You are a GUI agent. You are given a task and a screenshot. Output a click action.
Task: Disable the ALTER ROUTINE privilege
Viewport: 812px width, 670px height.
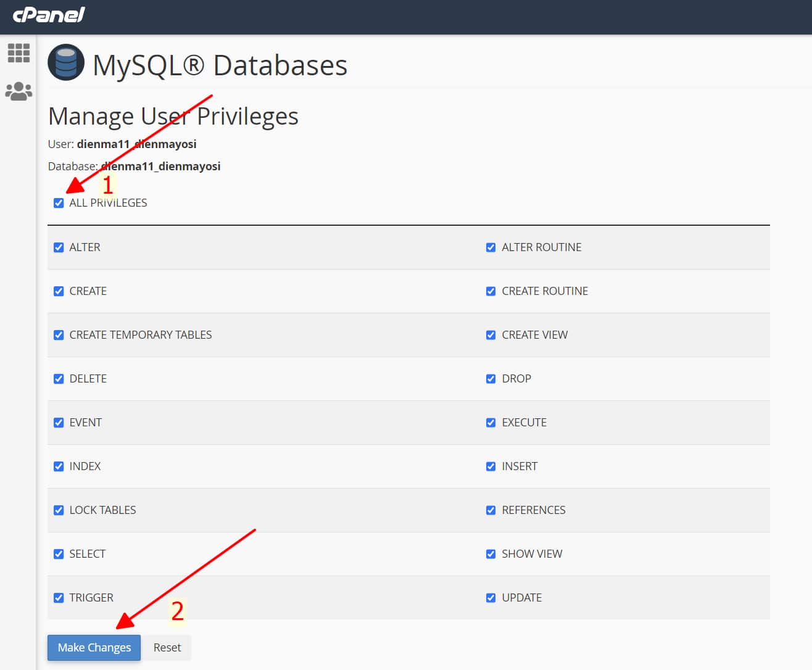pyautogui.click(x=491, y=247)
